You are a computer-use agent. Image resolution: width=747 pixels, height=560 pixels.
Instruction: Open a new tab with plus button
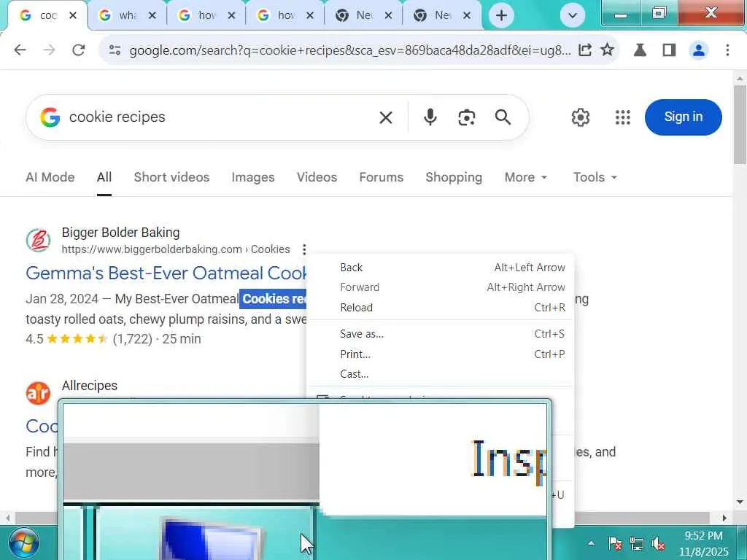(x=501, y=16)
